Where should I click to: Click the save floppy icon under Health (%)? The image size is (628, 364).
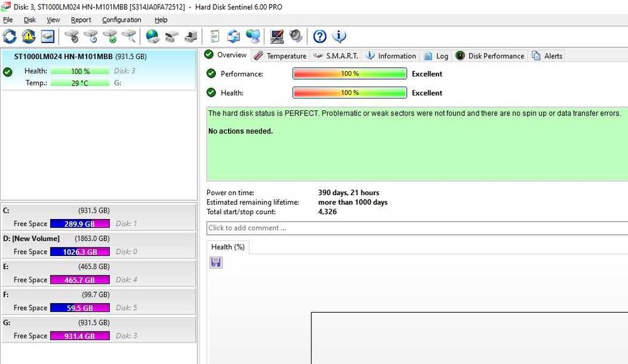(x=216, y=262)
